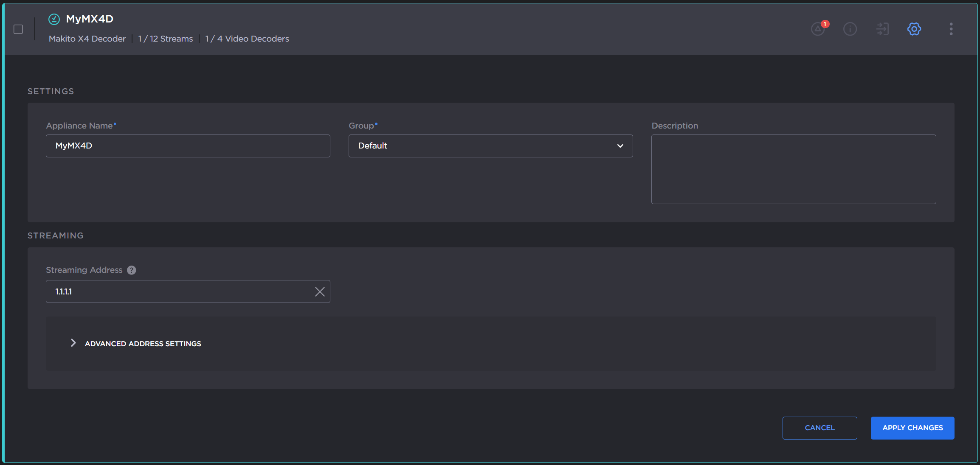Click the Appliance Name input field
This screenshot has height=465, width=980.
pyautogui.click(x=188, y=146)
